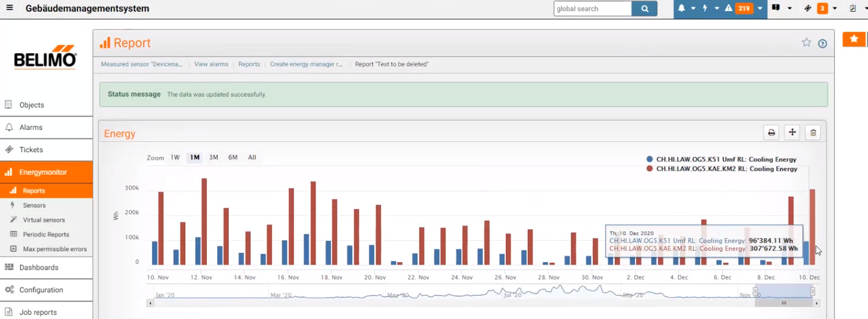Print the Energy chart
The width and height of the screenshot is (868, 319).
pyautogui.click(x=771, y=133)
